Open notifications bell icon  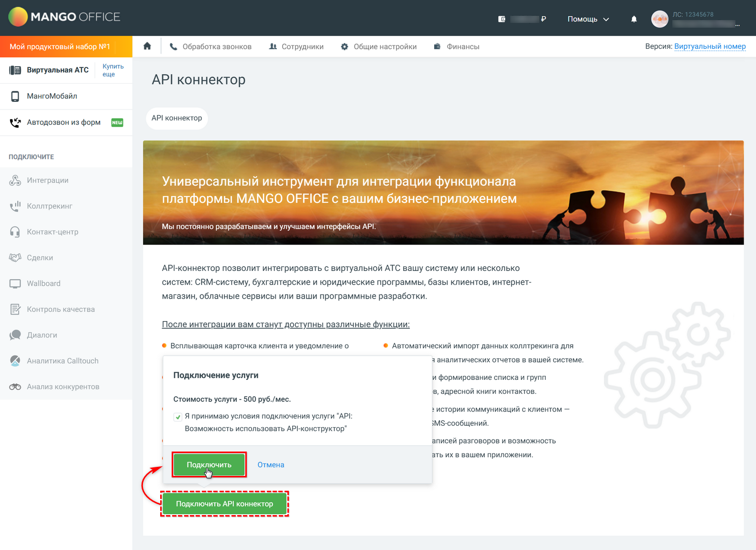click(634, 19)
